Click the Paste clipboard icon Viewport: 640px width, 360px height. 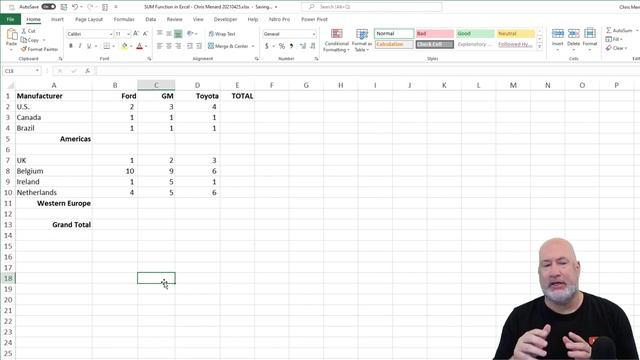11,35
